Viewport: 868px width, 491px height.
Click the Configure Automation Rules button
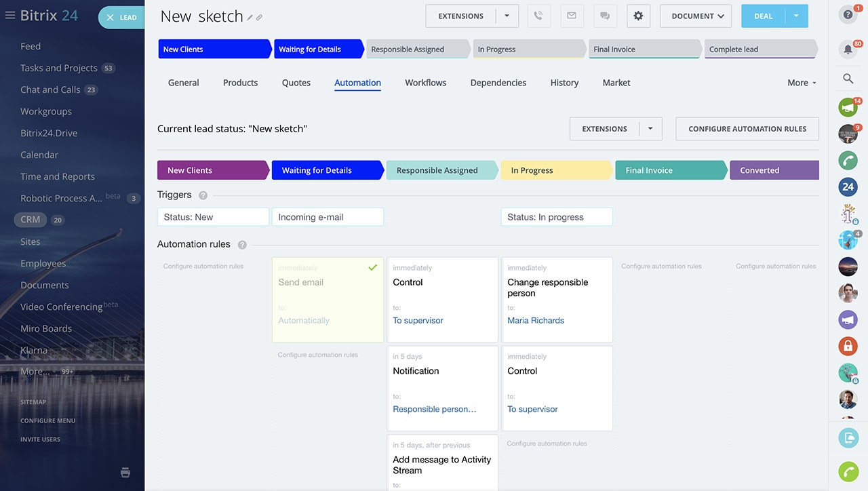click(747, 128)
